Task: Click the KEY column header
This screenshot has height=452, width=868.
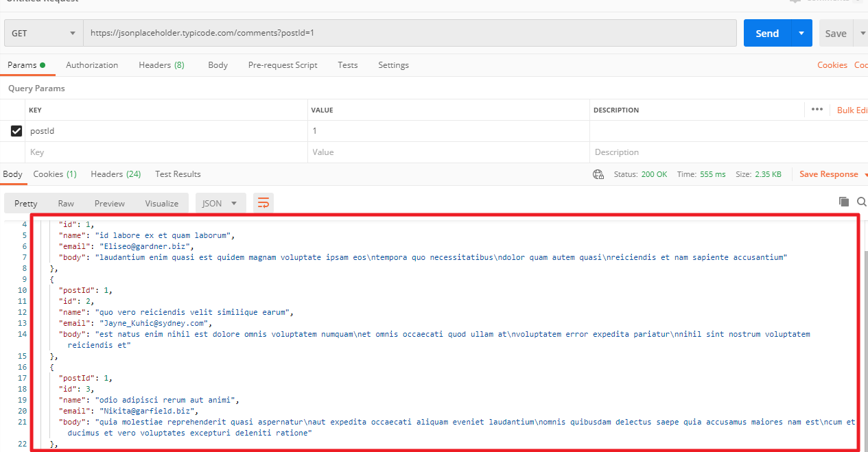Action: pyautogui.click(x=35, y=110)
